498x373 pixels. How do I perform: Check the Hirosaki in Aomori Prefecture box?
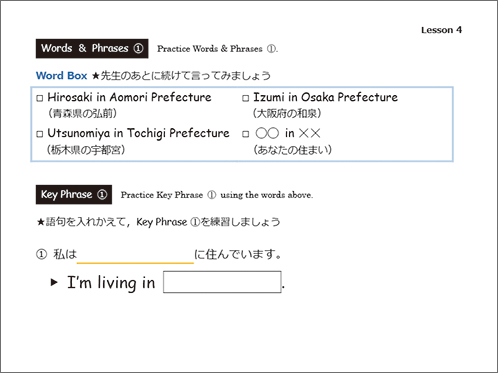40,98
